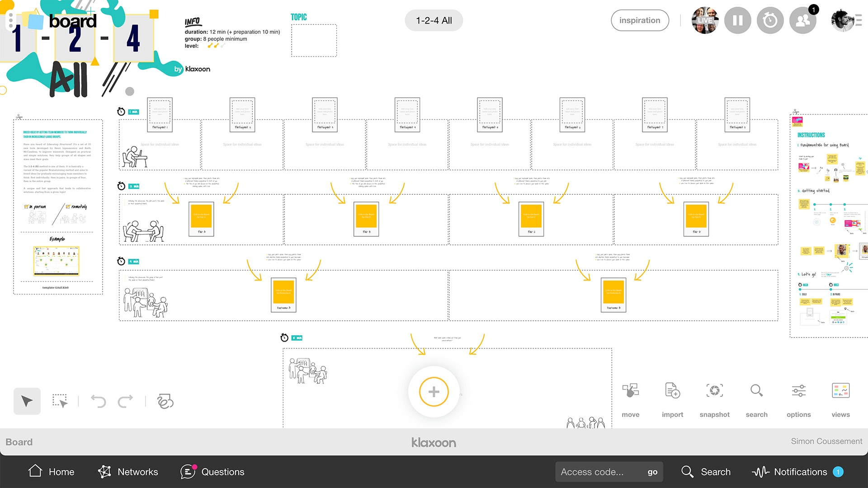This screenshot has width=868, height=488.
Task: Expand the profile menu beside the avatar
Action: pos(858,20)
